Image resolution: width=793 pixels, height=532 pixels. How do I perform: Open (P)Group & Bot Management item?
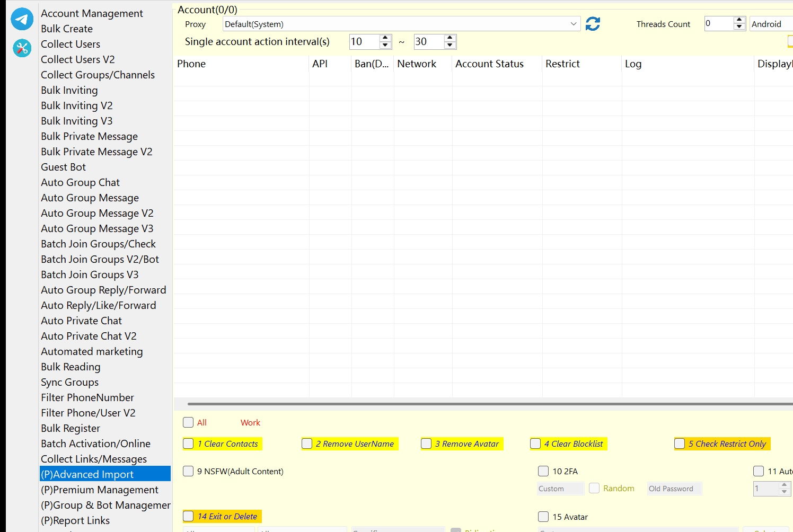pos(105,505)
